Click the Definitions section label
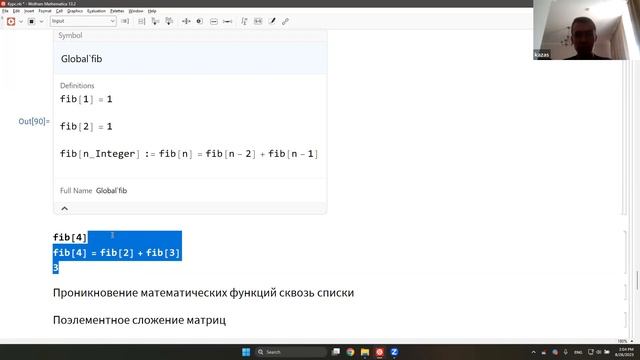The height and width of the screenshot is (360, 640). click(77, 86)
